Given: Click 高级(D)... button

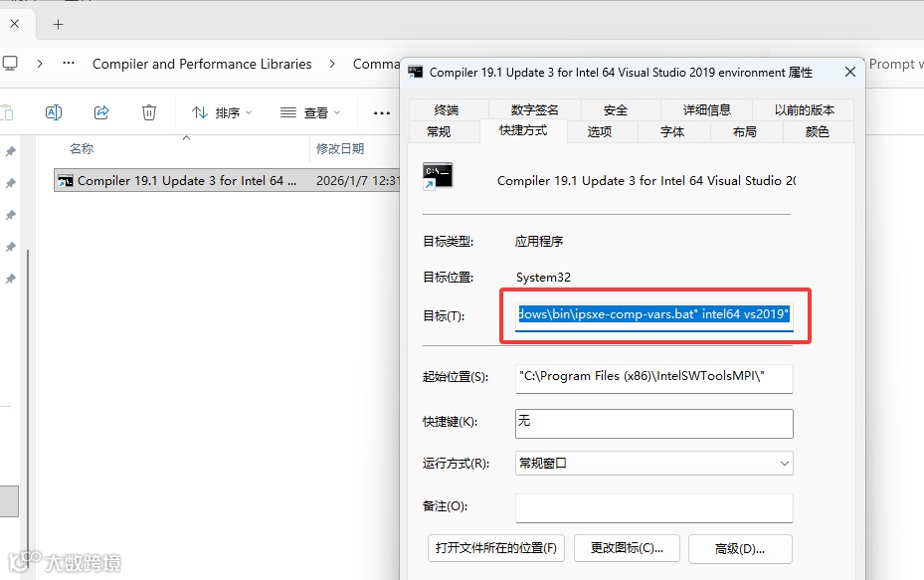Looking at the screenshot, I should click(x=740, y=549).
